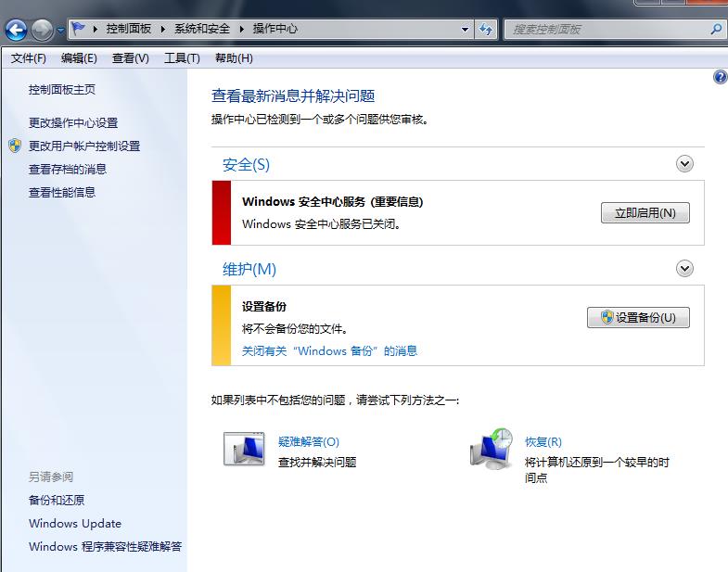Click the UAC shield icon in the sidebar
This screenshot has height=572, width=728.
pyautogui.click(x=15, y=146)
